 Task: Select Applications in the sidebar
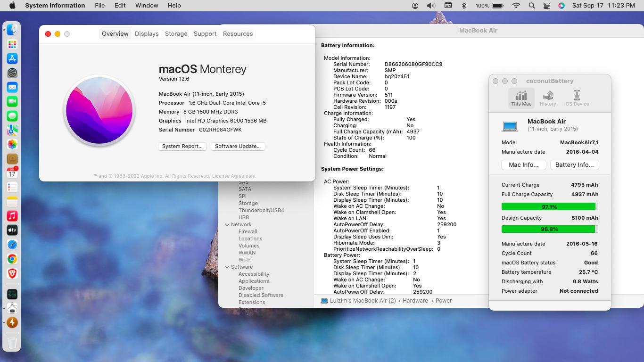pyautogui.click(x=254, y=281)
